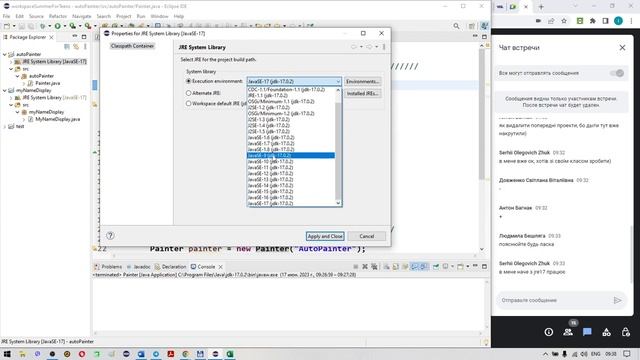Click the bookmark star icon in Chrome
The height and width of the screenshot is (360, 640).
pos(564,21)
